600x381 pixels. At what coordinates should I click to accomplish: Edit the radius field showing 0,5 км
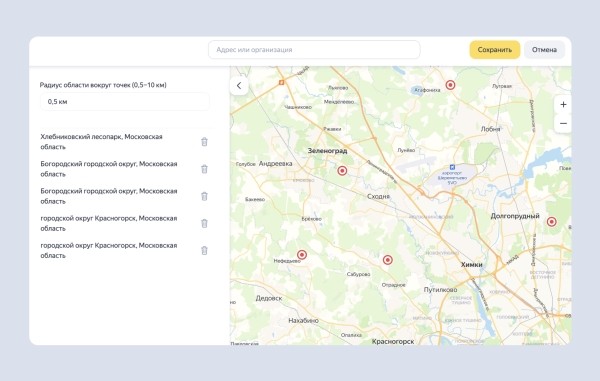coord(125,102)
